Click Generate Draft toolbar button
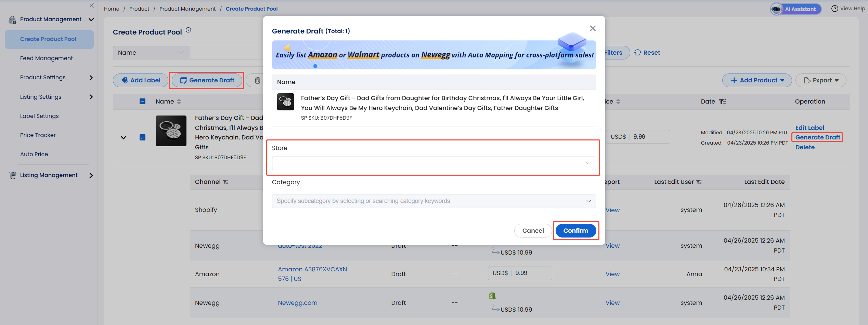The width and height of the screenshot is (868, 325). click(x=207, y=80)
